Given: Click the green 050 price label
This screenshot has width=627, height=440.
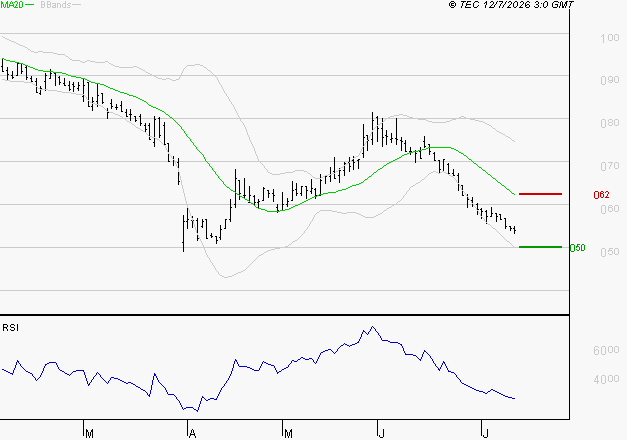Looking at the screenshot, I should coord(577,248).
